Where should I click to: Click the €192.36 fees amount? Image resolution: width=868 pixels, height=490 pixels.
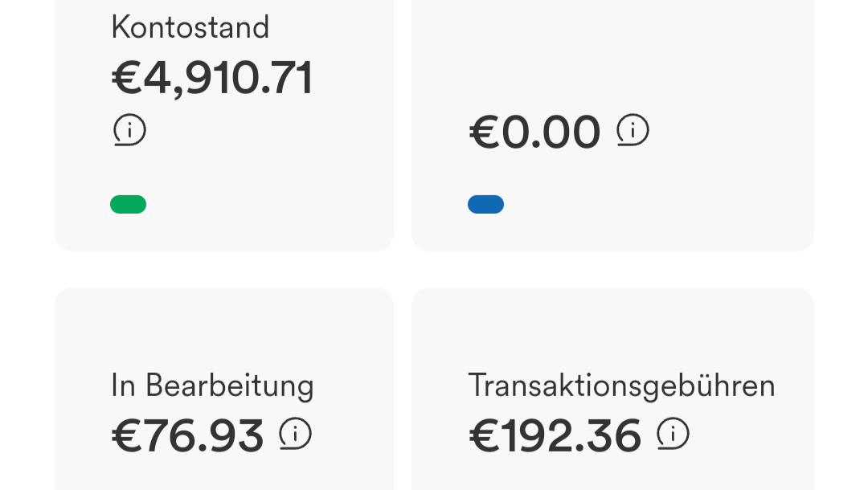555,436
